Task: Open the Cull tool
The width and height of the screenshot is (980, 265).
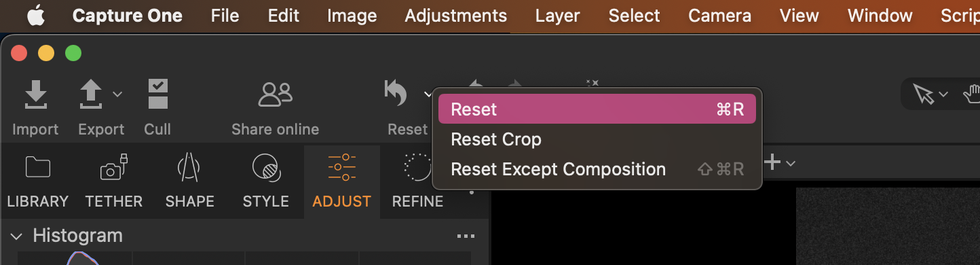Action: tap(157, 94)
